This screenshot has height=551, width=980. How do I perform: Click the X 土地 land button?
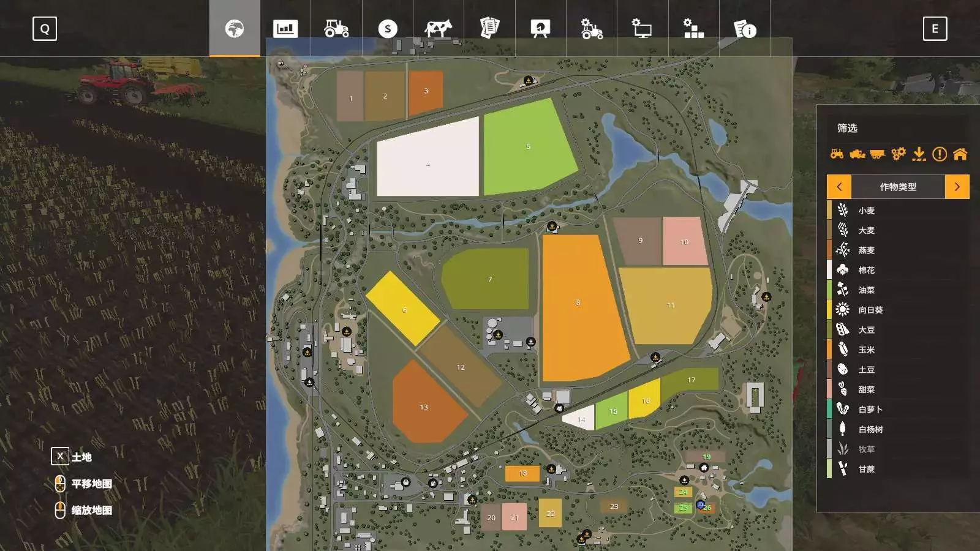point(72,457)
